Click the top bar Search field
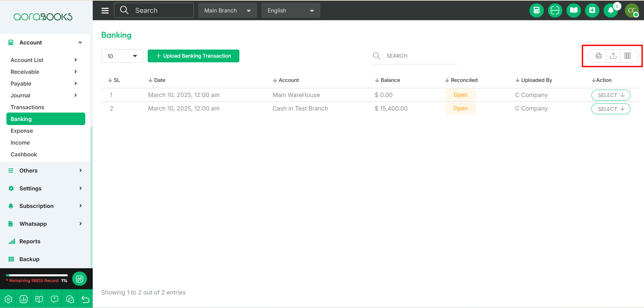The image size is (644, 308). (x=154, y=10)
